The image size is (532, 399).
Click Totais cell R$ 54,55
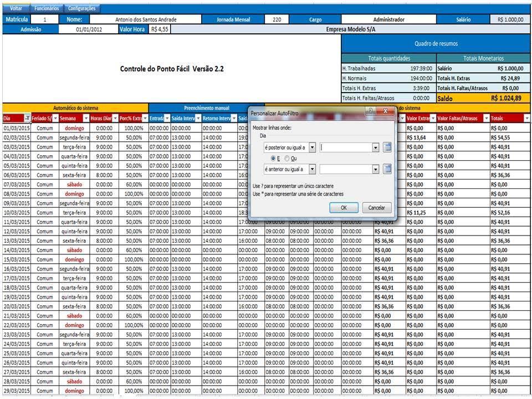tap(510, 137)
